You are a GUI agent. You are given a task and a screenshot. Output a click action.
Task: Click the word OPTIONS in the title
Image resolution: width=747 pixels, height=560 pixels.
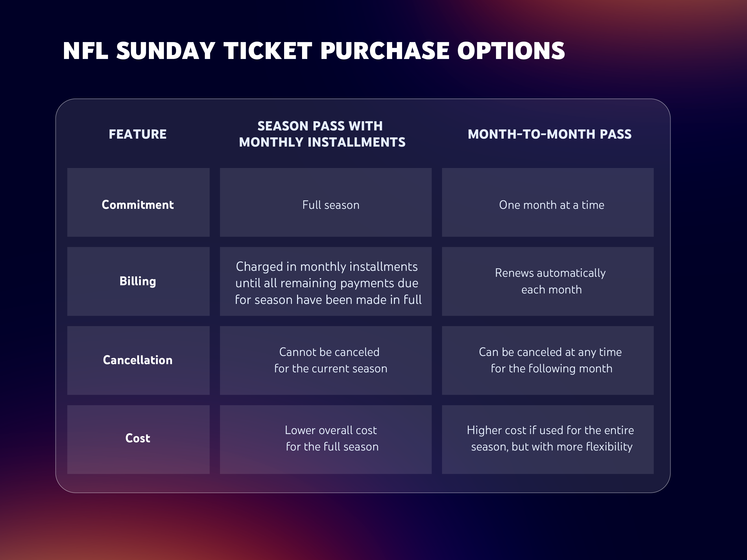[511, 51]
